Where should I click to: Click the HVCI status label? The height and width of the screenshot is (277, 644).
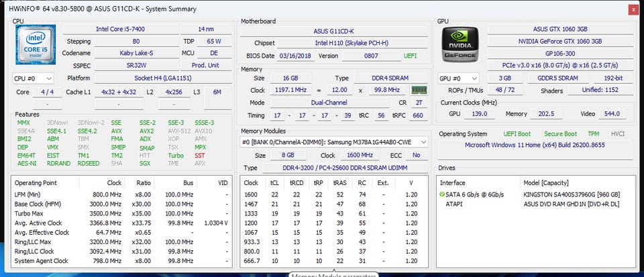tap(618, 133)
